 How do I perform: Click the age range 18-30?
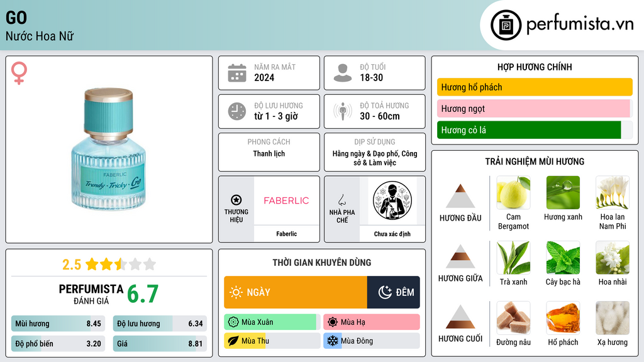coord(371,77)
